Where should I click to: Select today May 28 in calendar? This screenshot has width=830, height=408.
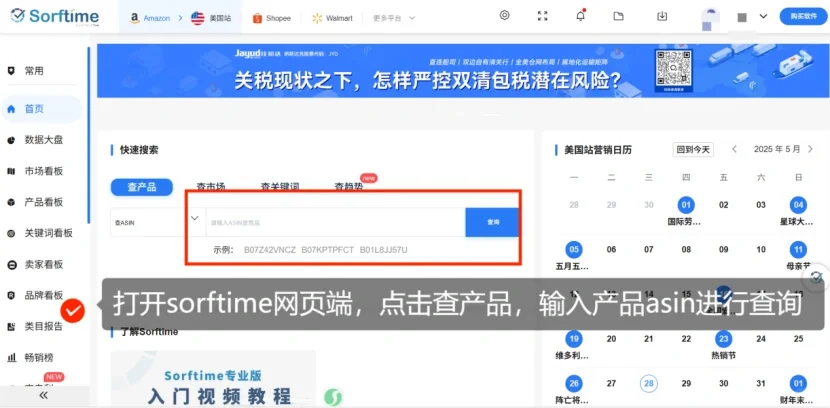point(648,383)
